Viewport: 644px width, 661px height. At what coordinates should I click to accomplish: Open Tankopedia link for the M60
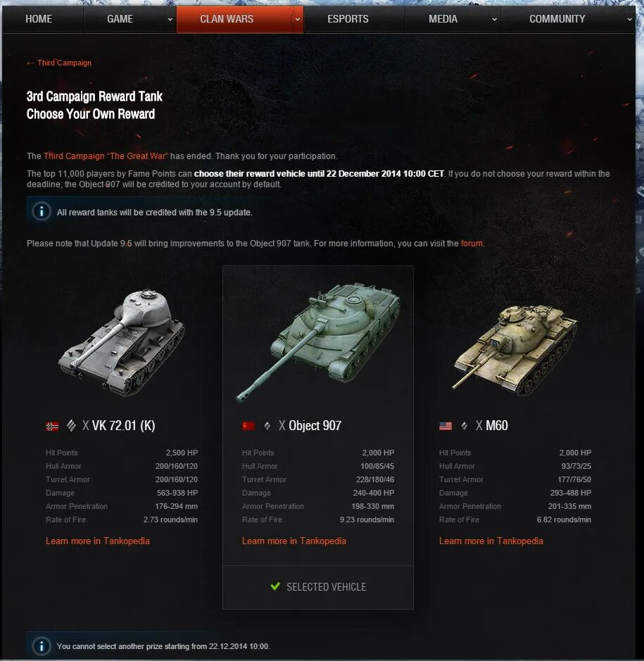click(x=491, y=541)
